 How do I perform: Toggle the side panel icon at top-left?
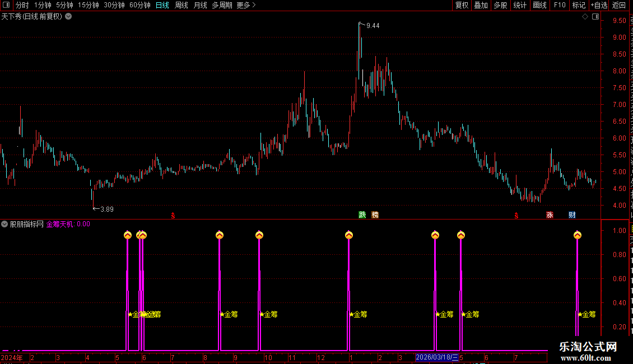(x=6, y=5)
